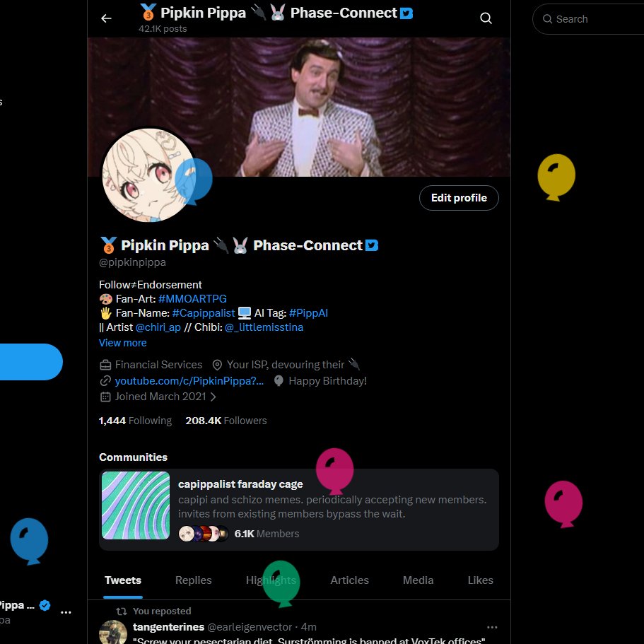Click the location pin icon before 'Your ISP'
The height and width of the screenshot is (644, 644).
click(217, 365)
